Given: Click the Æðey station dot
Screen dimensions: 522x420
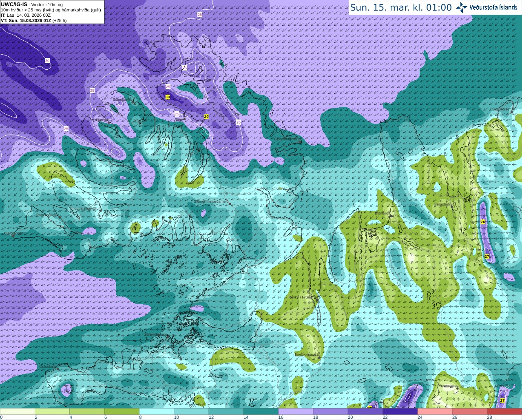Looking at the screenshot, I should (x=185, y=119).
